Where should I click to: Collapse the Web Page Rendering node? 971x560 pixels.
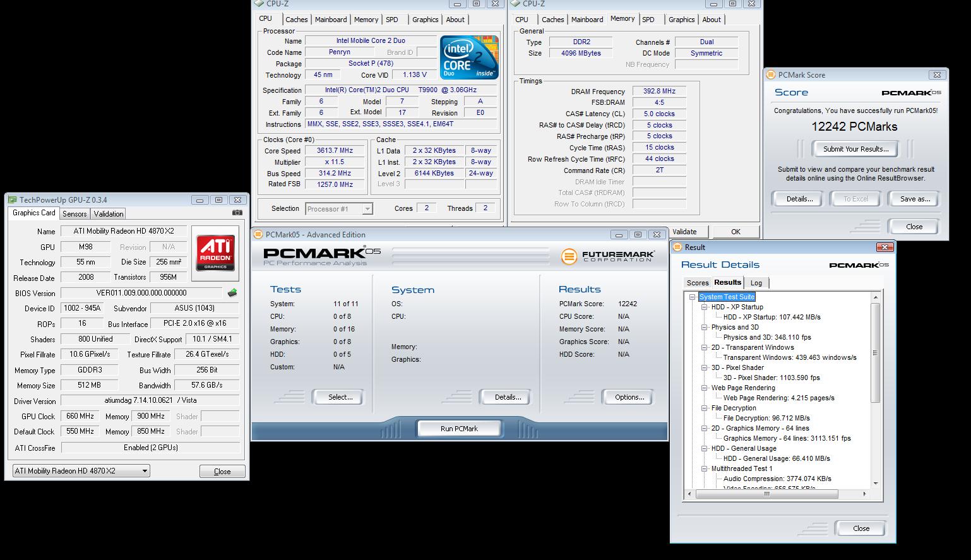pos(705,388)
